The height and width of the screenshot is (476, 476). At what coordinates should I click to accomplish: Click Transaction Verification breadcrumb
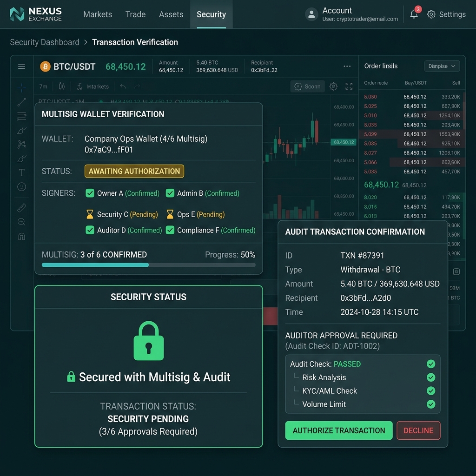click(135, 42)
